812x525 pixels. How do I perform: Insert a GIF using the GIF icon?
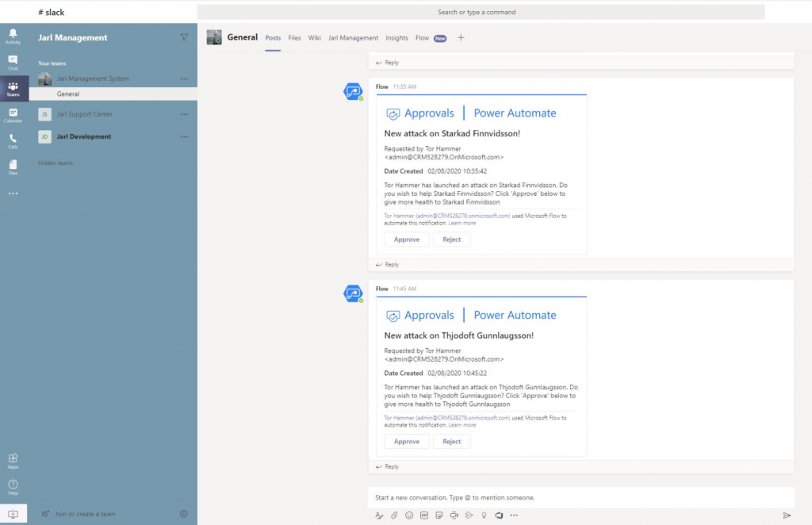pyautogui.click(x=424, y=515)
